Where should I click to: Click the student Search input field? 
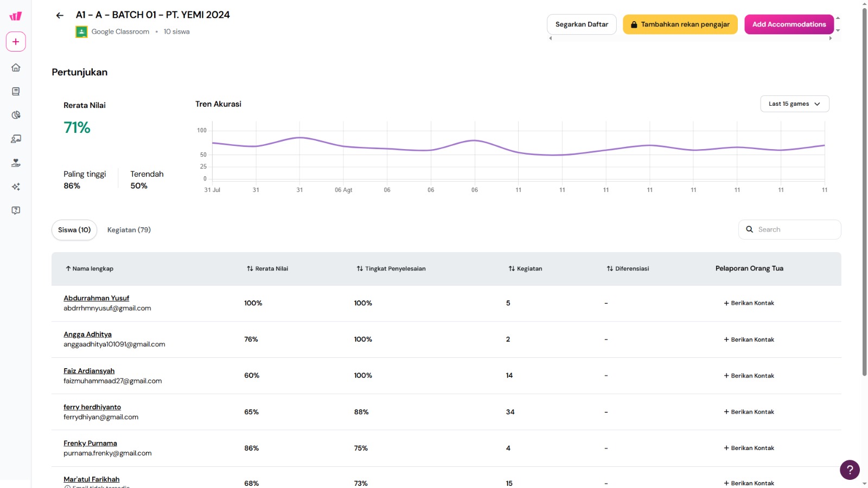point(796,230)
